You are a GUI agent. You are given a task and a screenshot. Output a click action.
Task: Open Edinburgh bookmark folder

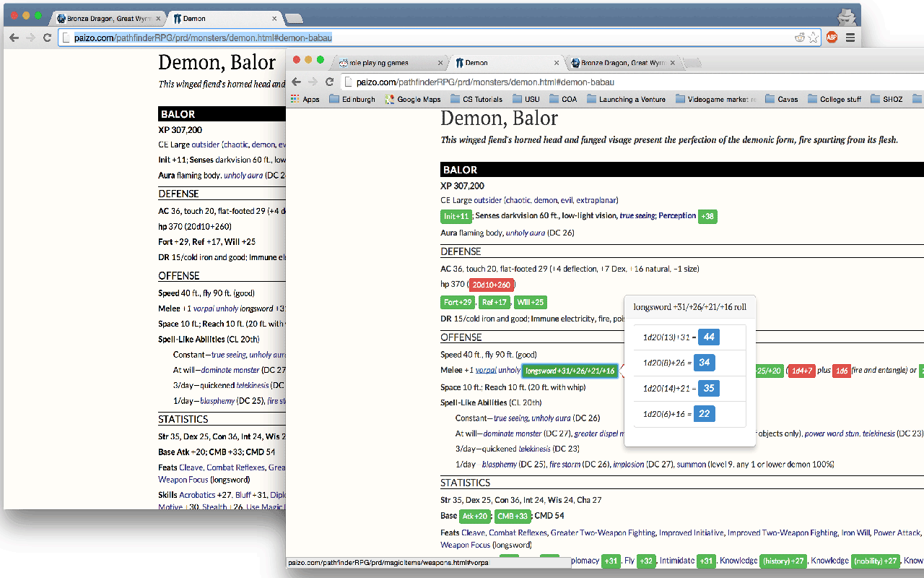click(x=353, y=99)
